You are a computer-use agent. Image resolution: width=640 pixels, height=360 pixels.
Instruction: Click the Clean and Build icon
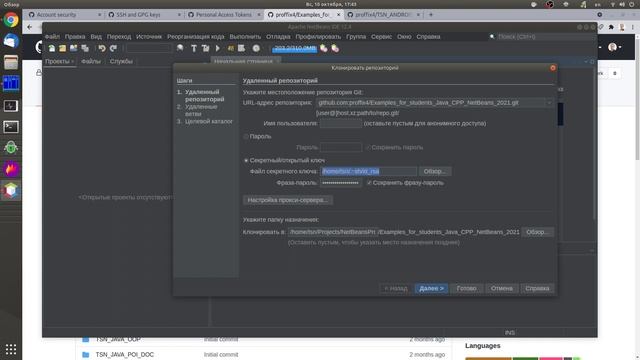coord(205,49)
